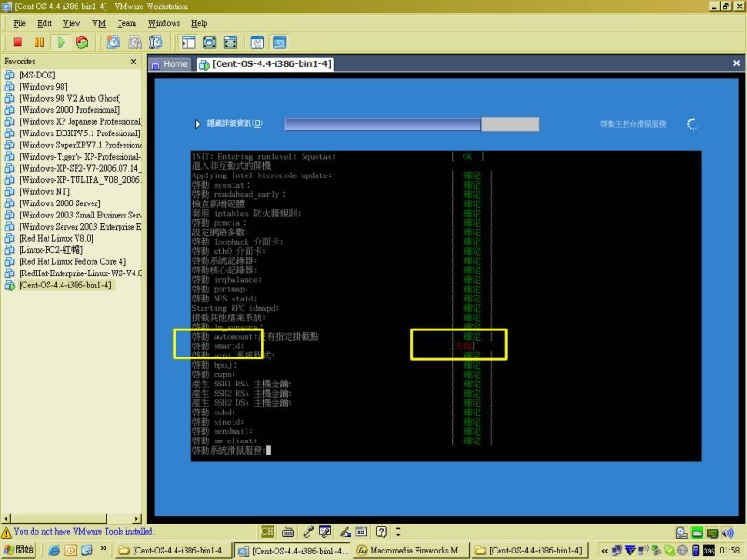Click the VMware sound device status icon

pyautogui.click(x=728, y=533)
